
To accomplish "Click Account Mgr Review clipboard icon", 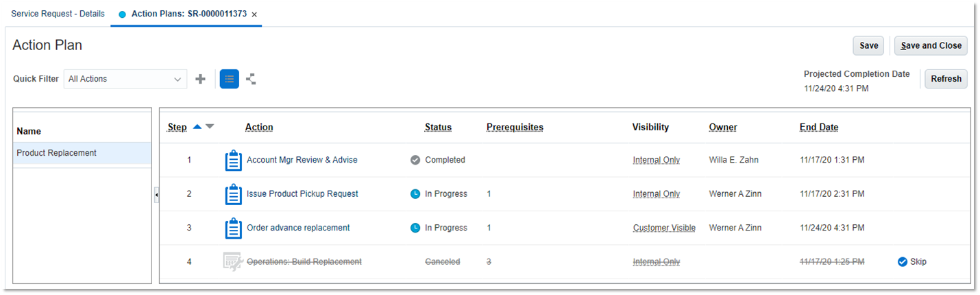I will 234,161.
